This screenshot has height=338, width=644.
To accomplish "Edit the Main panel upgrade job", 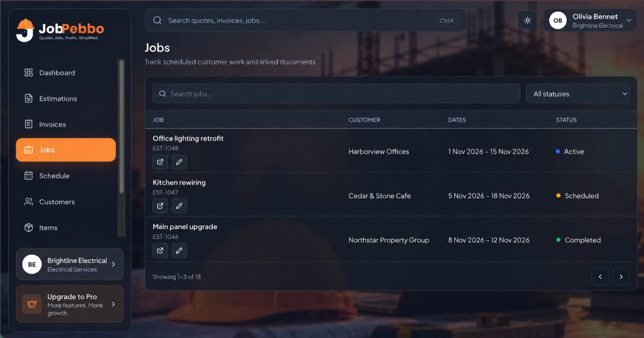I will coord(179,250).
